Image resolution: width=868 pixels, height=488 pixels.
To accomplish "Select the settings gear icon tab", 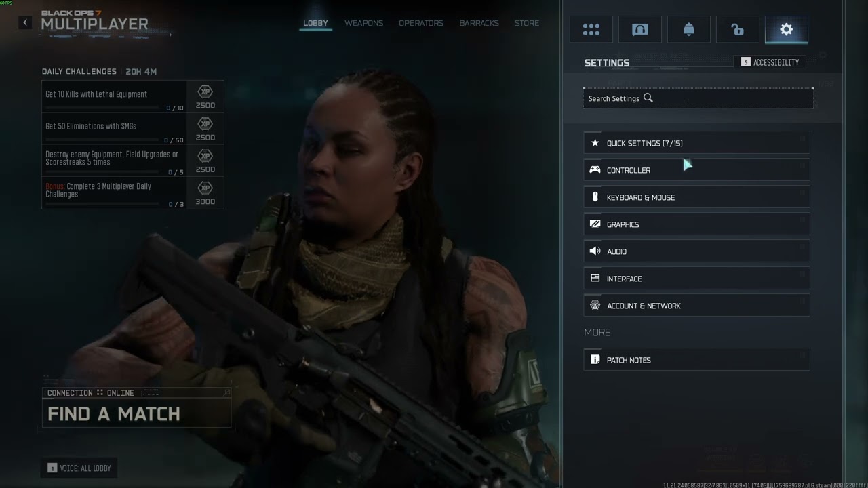I will click(x=787, y=30).
